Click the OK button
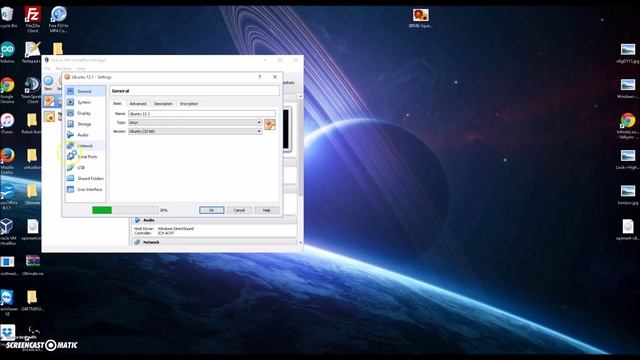Image resolution: width=640 pixels, height=360 pixels. (211, 210)
